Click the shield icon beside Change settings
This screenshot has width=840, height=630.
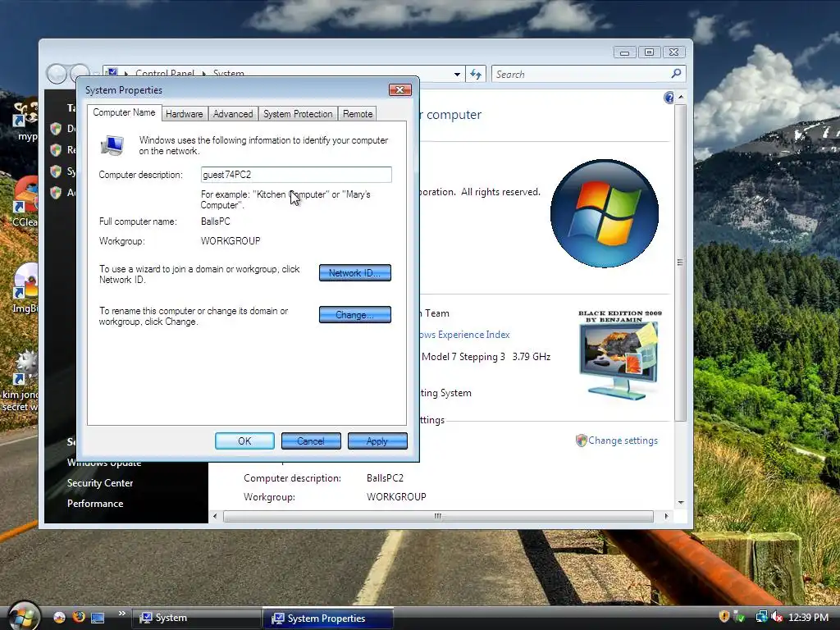(x=582, y=441)
